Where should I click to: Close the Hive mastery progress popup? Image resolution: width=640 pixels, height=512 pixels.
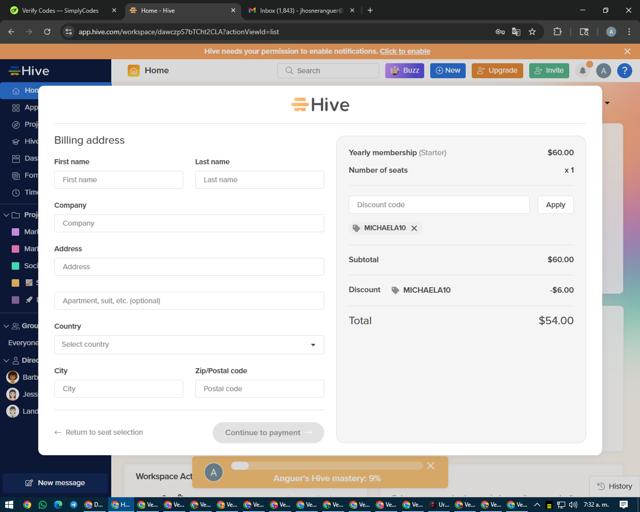(x=430, y=466)
